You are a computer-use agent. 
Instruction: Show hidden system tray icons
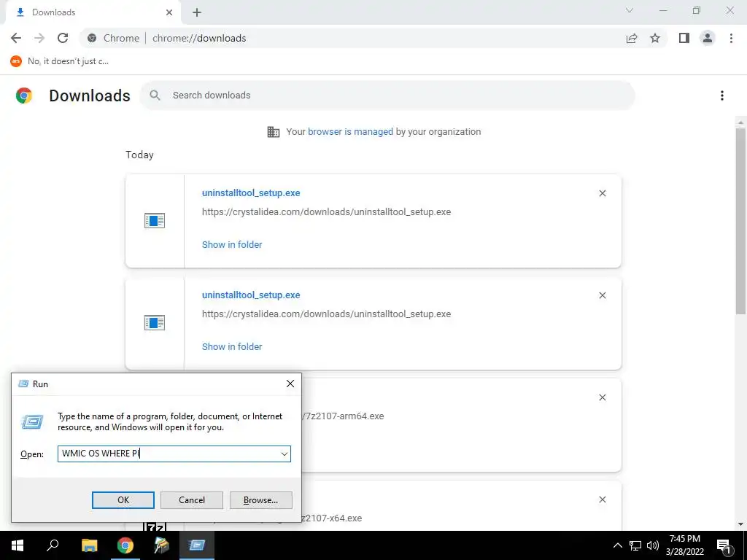point(617,545)
